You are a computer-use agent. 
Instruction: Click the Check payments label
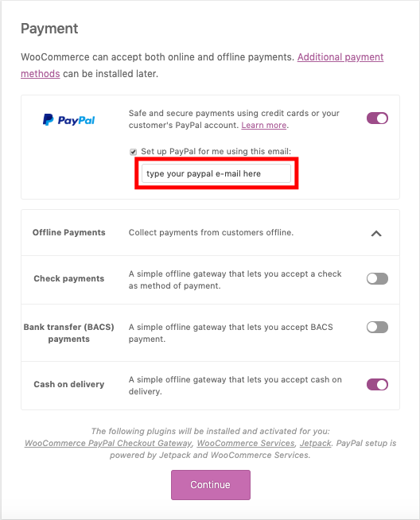point(69,278)
